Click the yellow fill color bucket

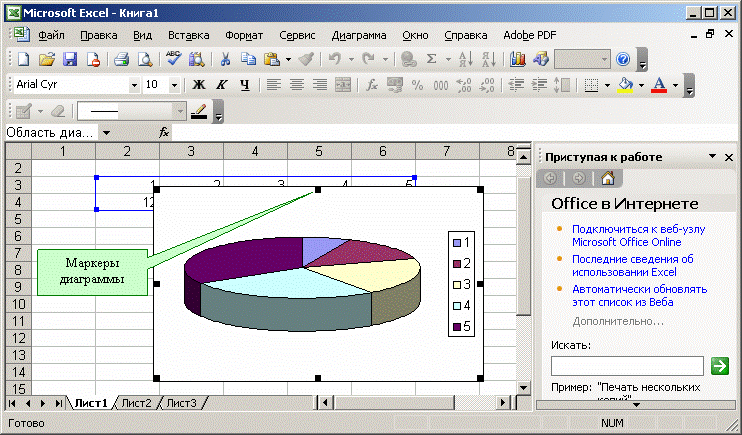626,85
